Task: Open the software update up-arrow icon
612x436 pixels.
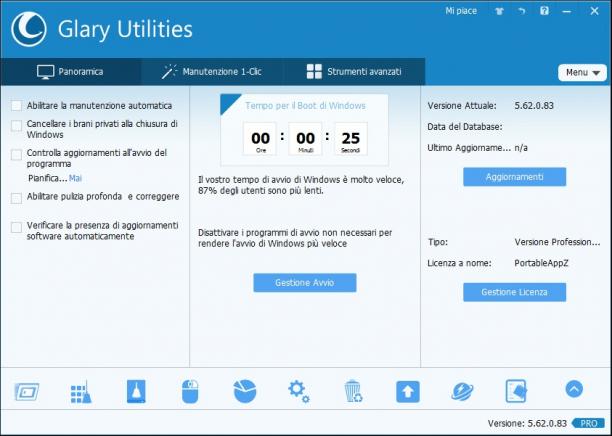Action: tap(408, 392)
